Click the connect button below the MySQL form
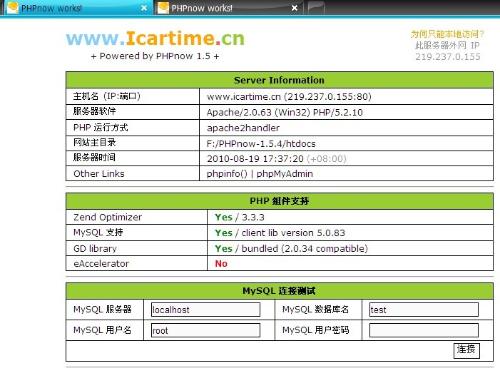The image size is (500, 368). tap(466, 350)
